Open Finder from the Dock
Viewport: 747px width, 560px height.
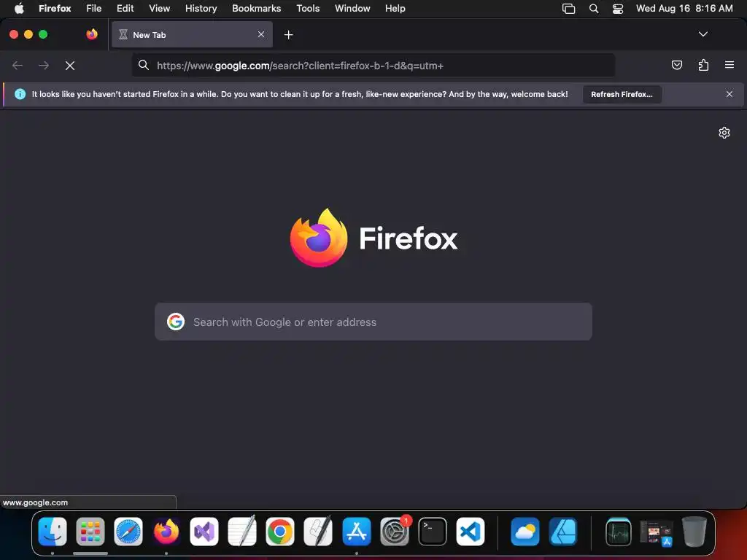point(53,532)
